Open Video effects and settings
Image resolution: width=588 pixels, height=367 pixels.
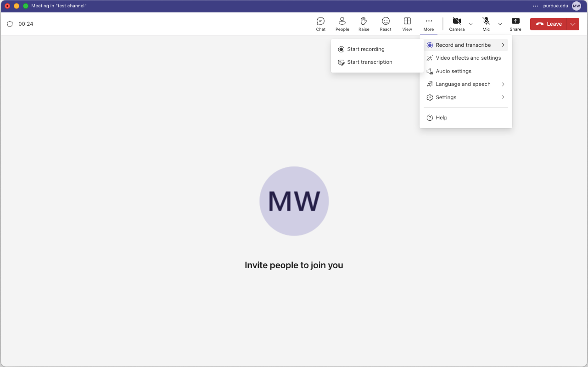468,58
